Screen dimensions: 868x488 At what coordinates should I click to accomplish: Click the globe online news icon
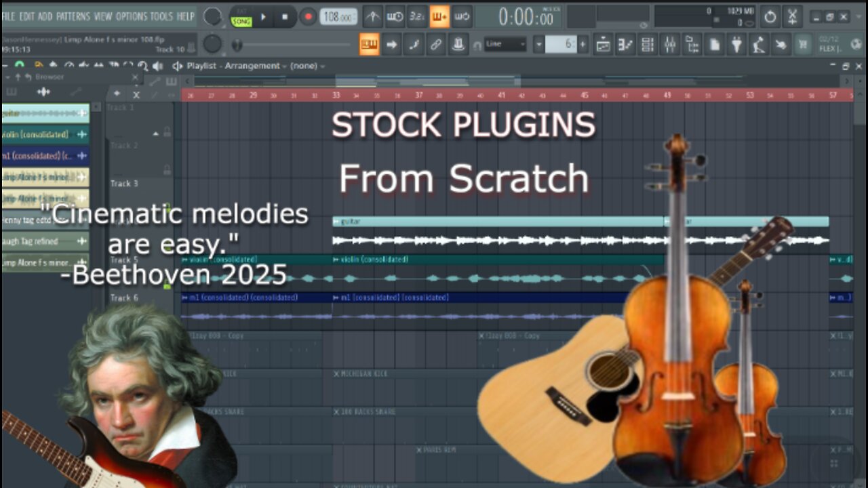pos(856,45)
